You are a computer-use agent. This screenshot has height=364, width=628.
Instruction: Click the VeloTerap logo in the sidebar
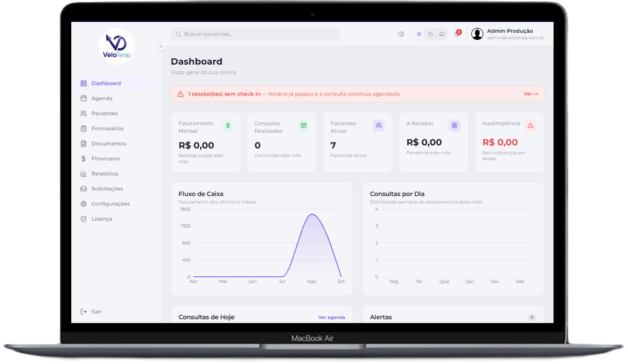tap(116, 46)
